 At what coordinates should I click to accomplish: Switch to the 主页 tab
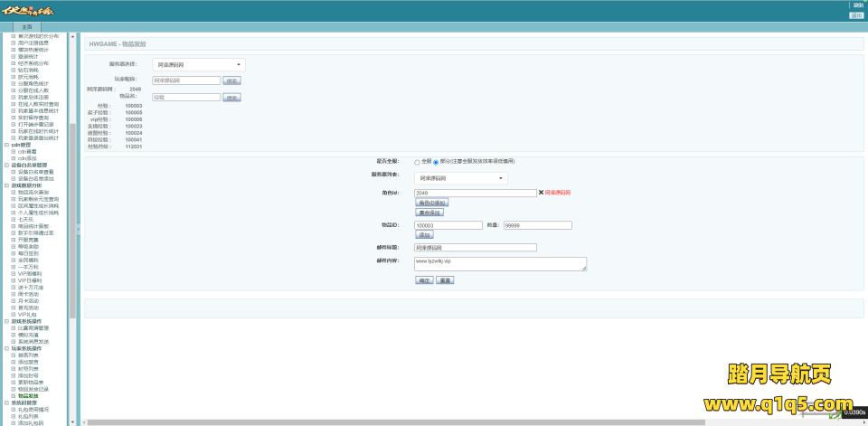tap(27, 27)
